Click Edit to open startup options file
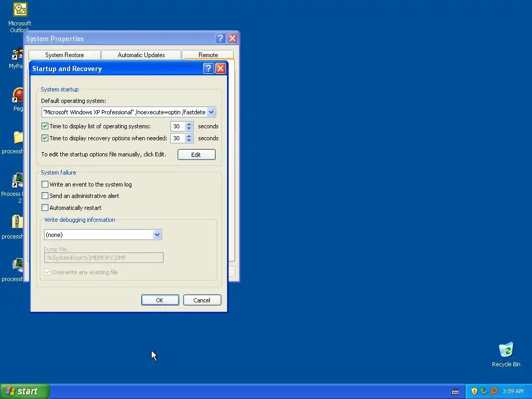532x399 pixels. pyautogui.click(x=196, y=155)
